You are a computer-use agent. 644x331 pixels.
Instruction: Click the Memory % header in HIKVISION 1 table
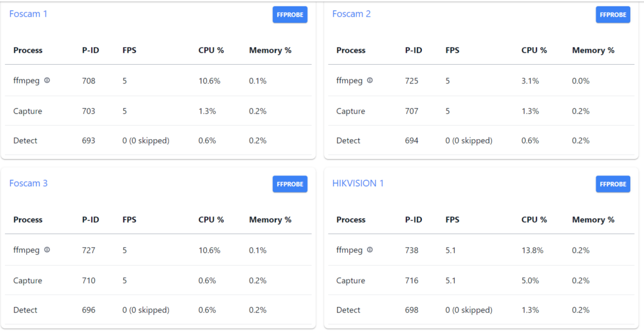pyautogui.click(x=593, y=220)
